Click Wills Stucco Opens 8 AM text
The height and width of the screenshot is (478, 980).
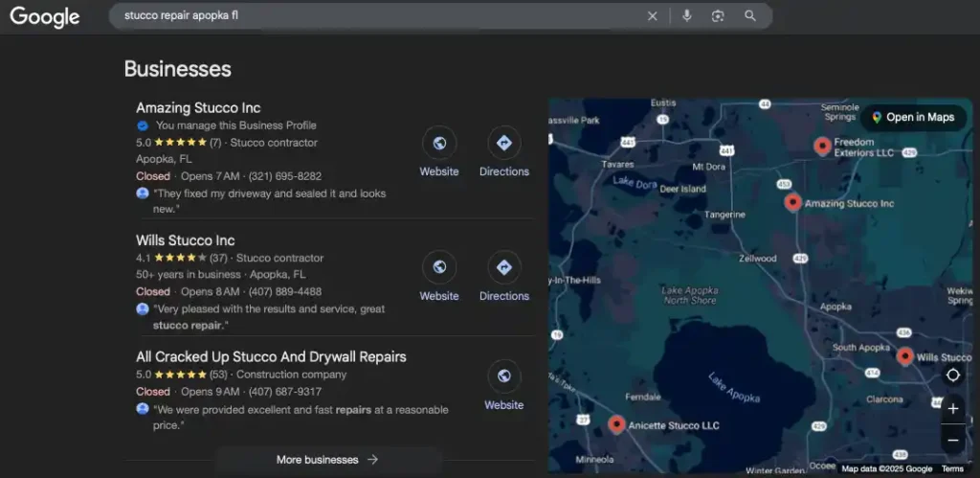(x=210, y=291)
